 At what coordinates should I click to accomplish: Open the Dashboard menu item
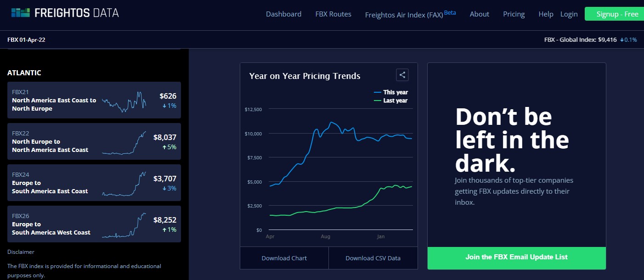pos(283,14)
